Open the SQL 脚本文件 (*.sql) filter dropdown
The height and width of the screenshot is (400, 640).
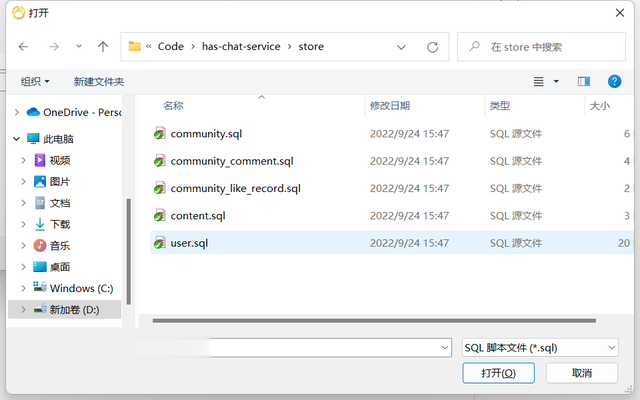pos(540,348)
